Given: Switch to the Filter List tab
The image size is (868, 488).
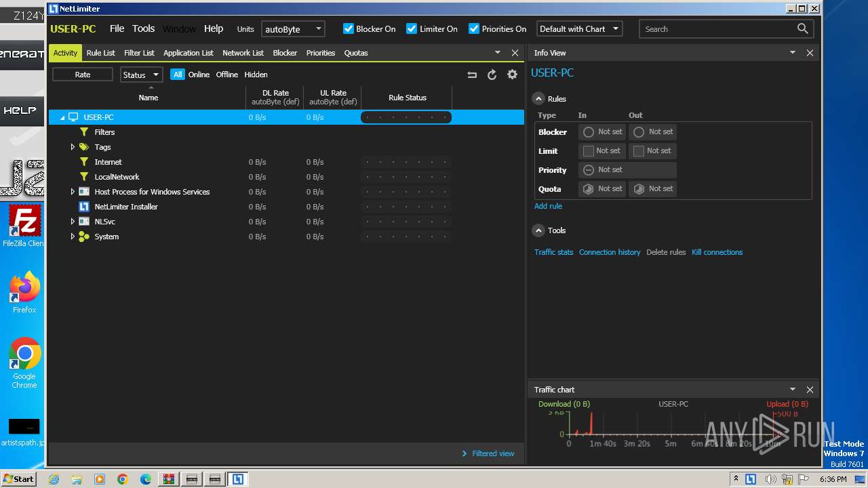Looking at the screenshot, I should (x=139, y=53).
